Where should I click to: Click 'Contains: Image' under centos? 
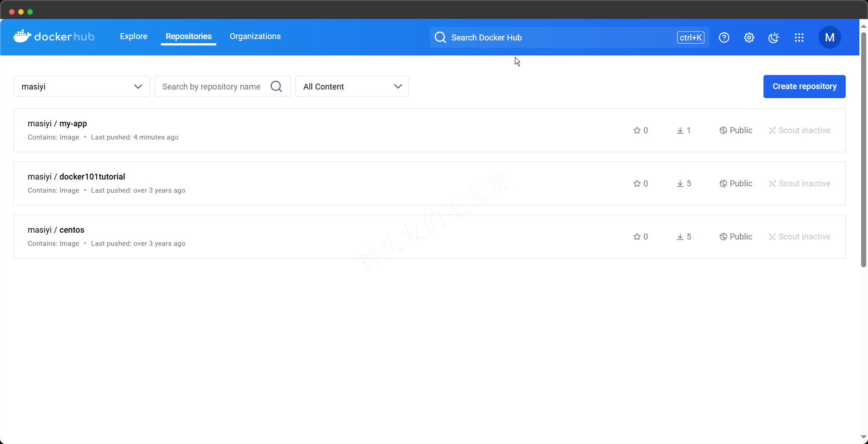pos(53,244)
